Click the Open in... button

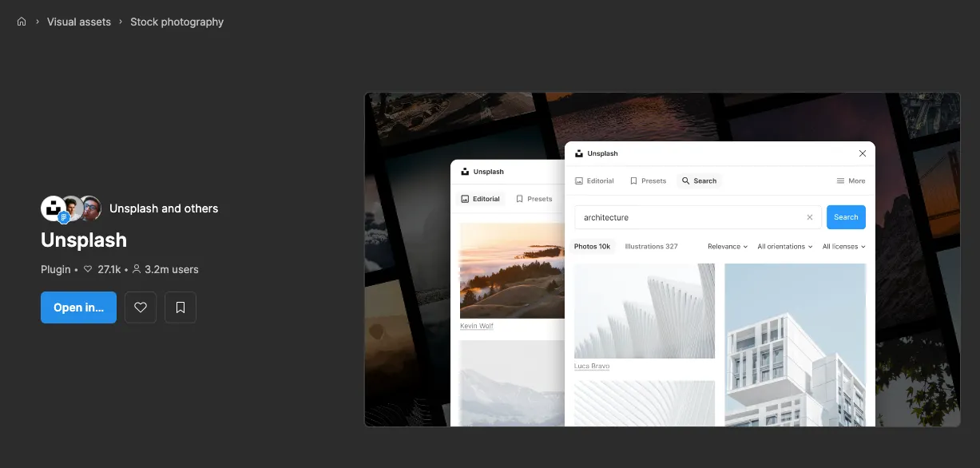[x=78, y=307]
